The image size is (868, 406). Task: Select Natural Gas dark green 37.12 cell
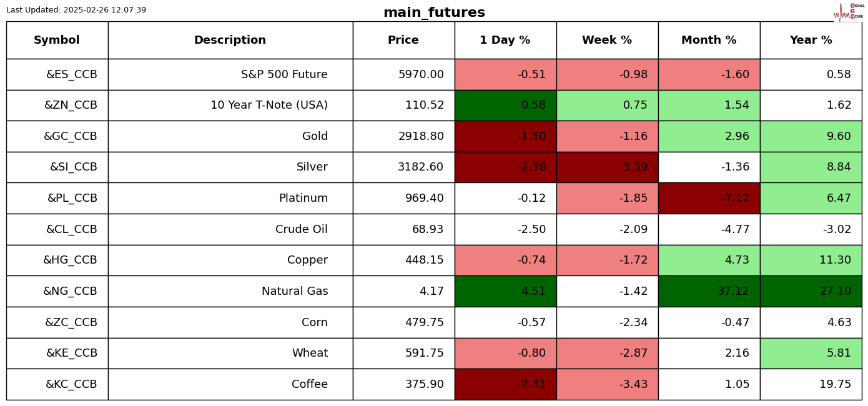pos(709,292)
